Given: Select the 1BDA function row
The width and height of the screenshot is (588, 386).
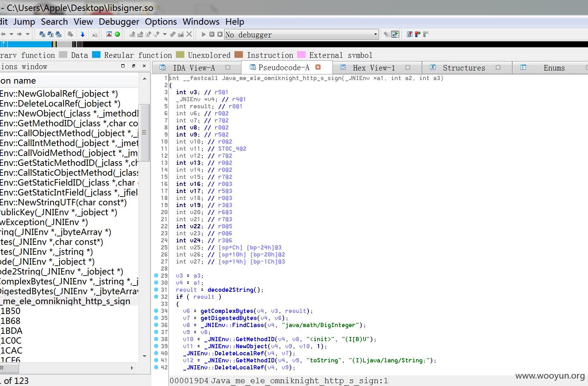Looking at the screenshot, I should 69,331.
